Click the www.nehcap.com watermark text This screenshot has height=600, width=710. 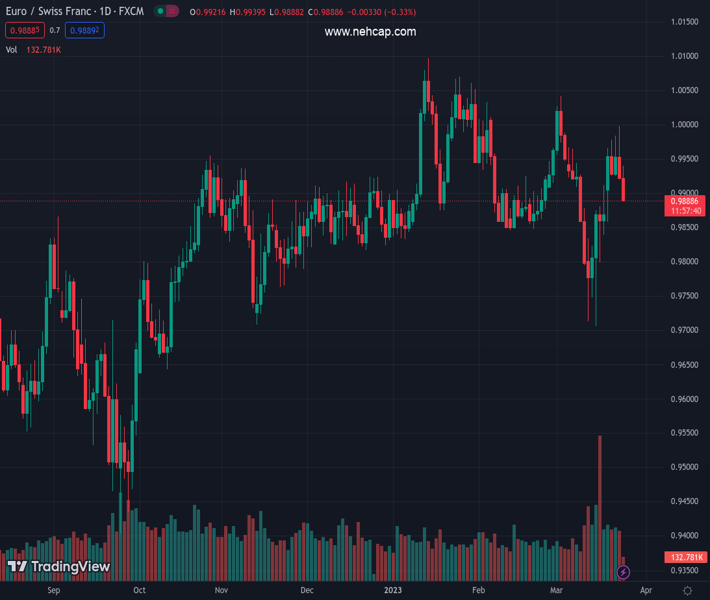click(370, 32)
